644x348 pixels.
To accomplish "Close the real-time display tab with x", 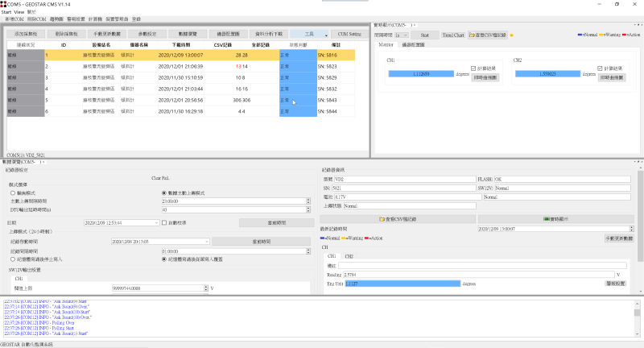I will point(414,26).
